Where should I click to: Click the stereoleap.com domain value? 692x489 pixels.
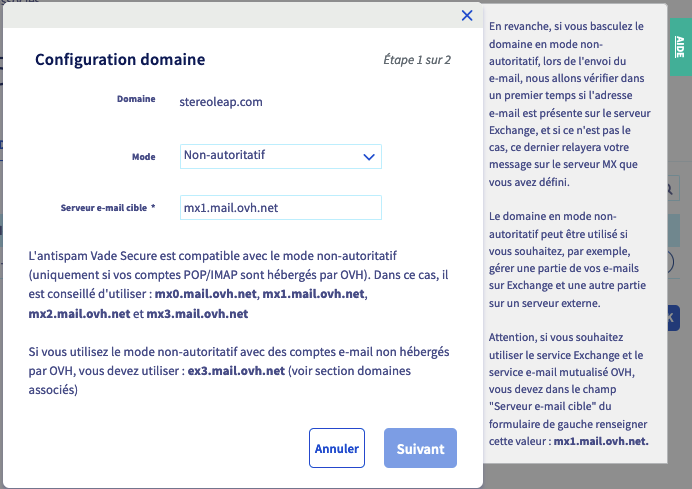pyautogui.click(x=220, y=101)
